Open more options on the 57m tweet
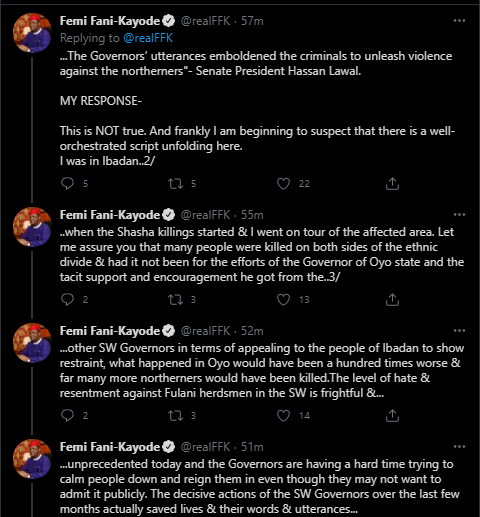The height and width of the screenshot is (517, 480). pos(459,21)
